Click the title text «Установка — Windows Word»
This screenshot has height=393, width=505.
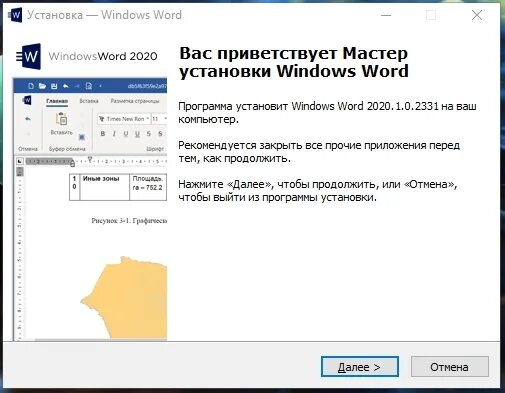104,15
